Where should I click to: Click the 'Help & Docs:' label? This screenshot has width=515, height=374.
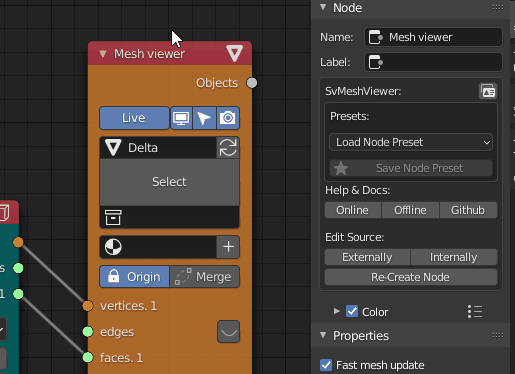click(358, 190)
